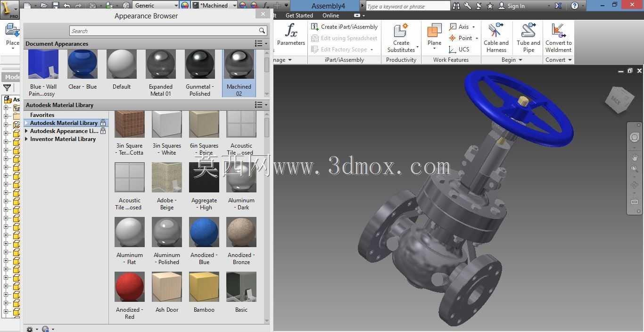Select Favorites in library tree
Screen dimensions: 644x332
[42, 115]
